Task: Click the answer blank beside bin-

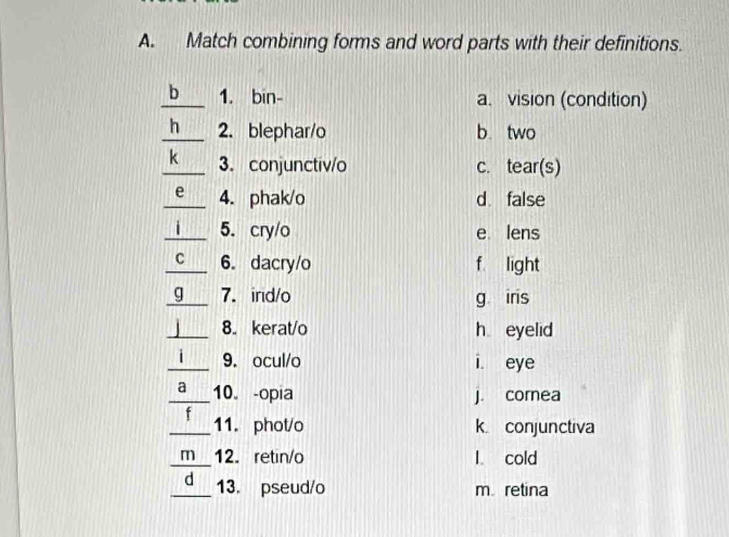Action: 182,97
